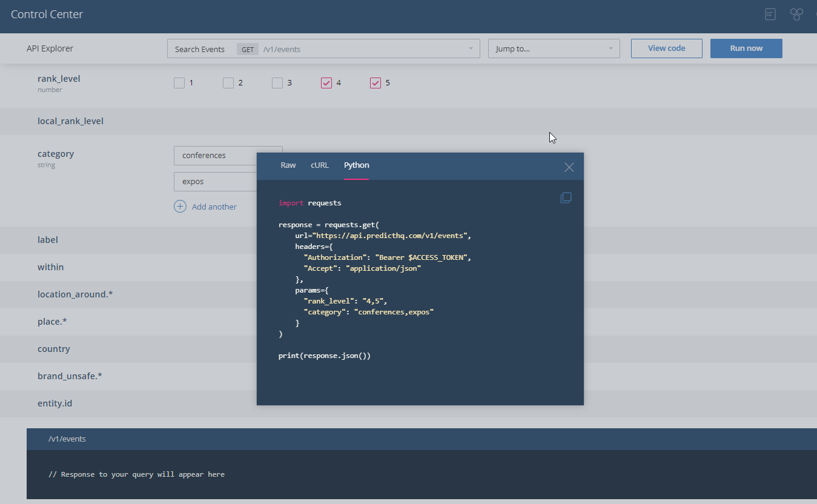
Task: Click the conferences category input field
Action: pyautogui.click(x=215, y=156)
